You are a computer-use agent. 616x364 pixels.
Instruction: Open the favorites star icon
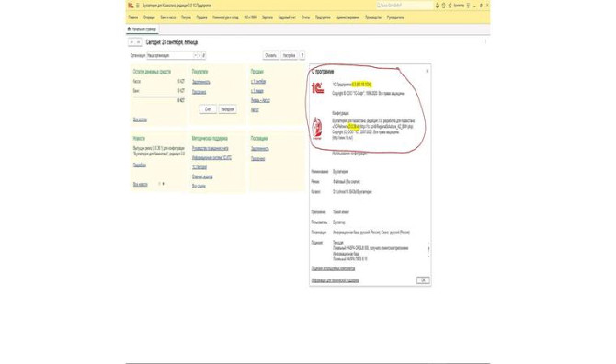point(450,6)
